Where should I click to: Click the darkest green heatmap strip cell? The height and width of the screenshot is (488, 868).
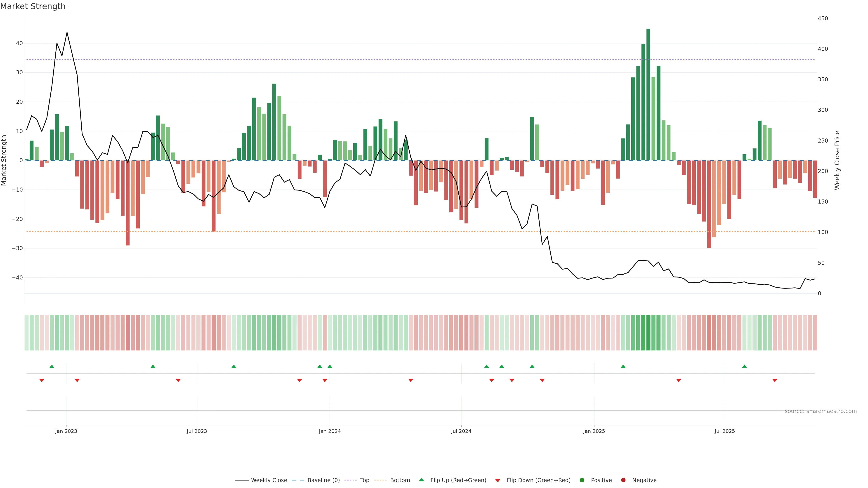click(648, 332)
